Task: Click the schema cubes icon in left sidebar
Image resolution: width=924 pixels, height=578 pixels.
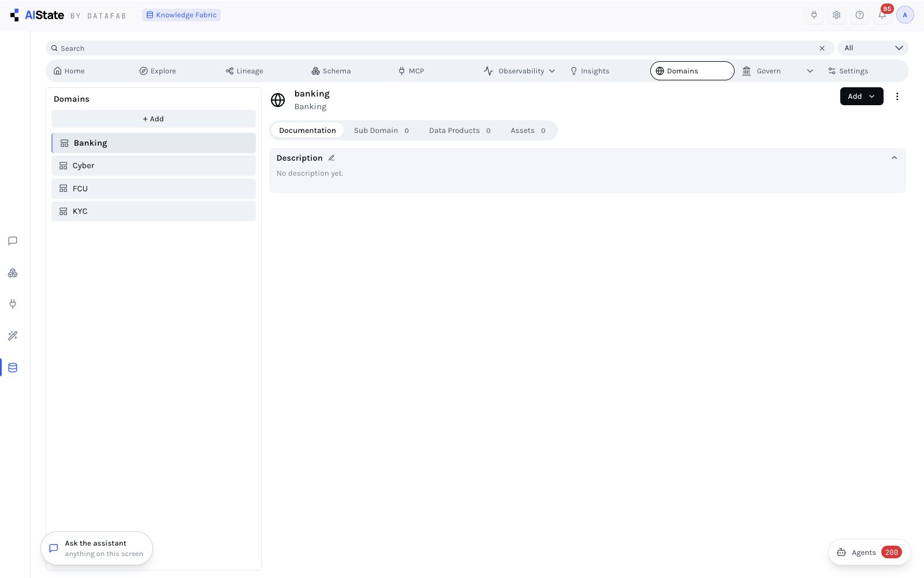Action: pyautogui.click(x=13, y=273)
